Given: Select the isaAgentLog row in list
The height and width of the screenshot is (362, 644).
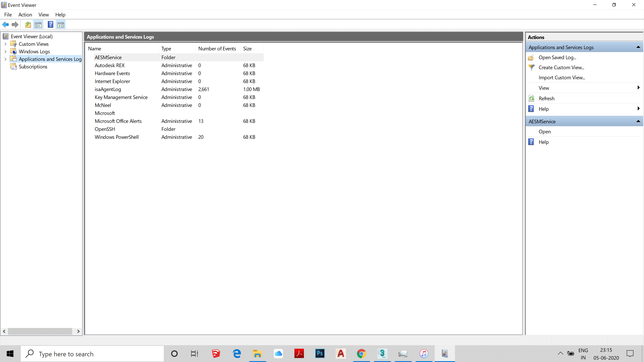Looking at the screenshot, I should 108,89.
